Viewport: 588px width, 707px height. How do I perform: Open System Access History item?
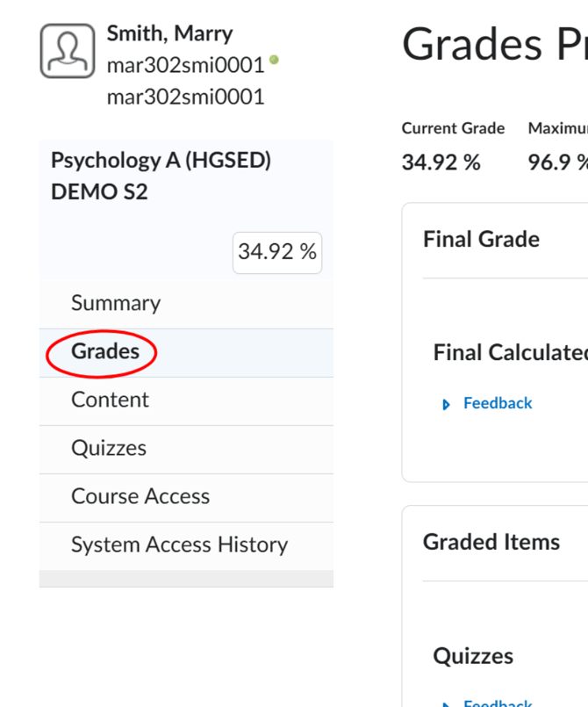click(186, 546)
